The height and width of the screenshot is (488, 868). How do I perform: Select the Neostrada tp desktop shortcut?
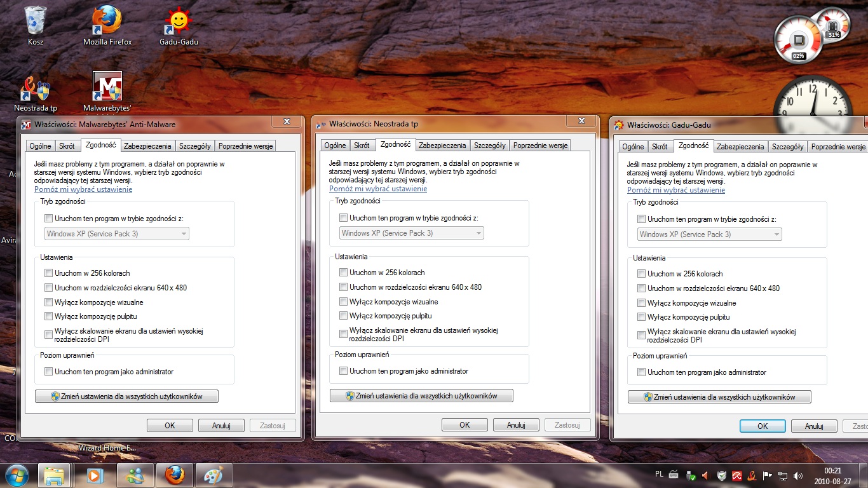[36, 93]
